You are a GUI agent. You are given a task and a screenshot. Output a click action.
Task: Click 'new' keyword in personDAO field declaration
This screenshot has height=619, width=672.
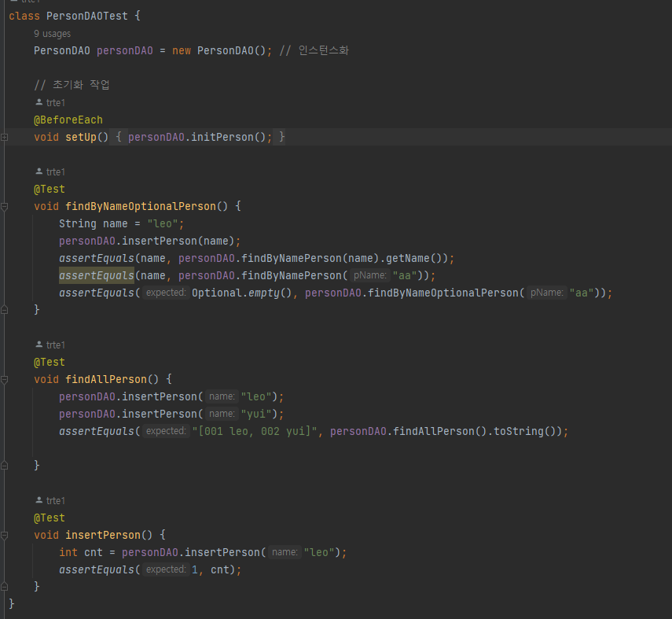point(182,50)
